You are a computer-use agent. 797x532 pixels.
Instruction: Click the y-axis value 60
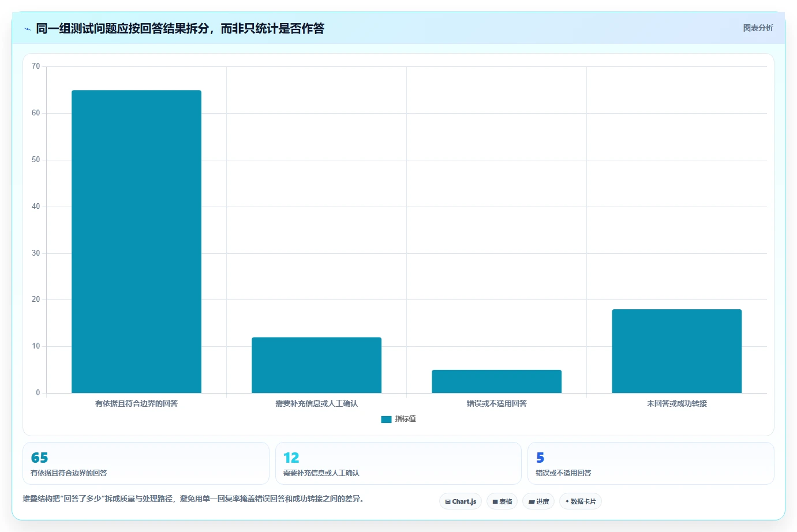click(x=36, y=113)
